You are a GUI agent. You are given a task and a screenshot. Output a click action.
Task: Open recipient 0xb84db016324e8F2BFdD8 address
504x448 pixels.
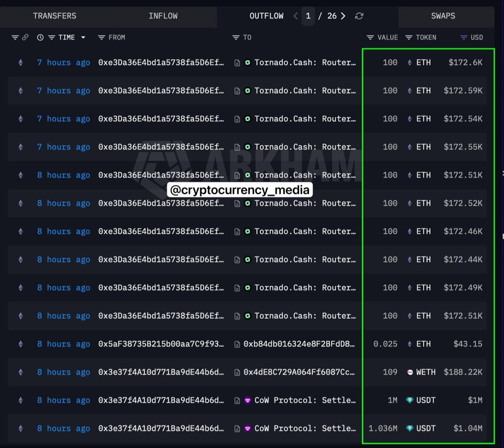point(299,344)
